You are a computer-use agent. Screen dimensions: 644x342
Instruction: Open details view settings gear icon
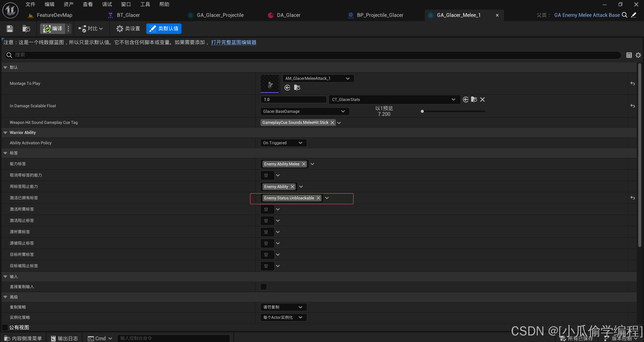pyautogui.click(x=638, y=55)
